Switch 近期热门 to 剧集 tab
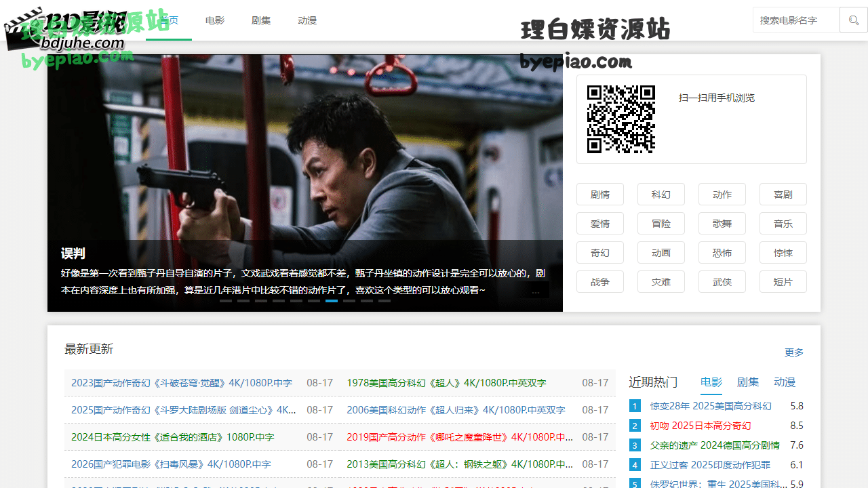 point(748,382)
